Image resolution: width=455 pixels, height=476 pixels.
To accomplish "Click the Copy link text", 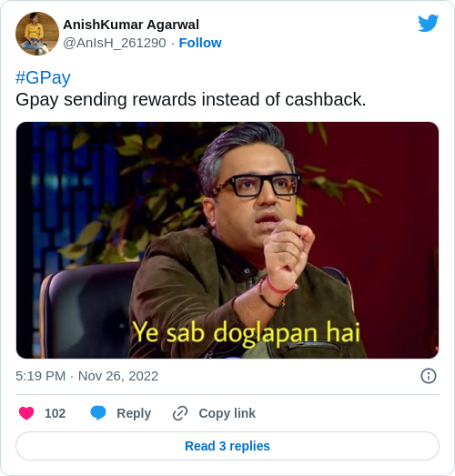I will coord(227,413).
